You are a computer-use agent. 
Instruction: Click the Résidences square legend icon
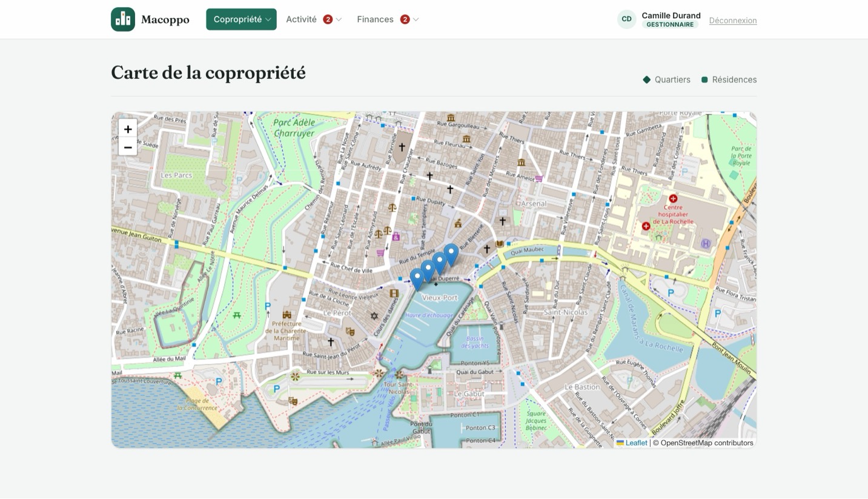point(704,79)
